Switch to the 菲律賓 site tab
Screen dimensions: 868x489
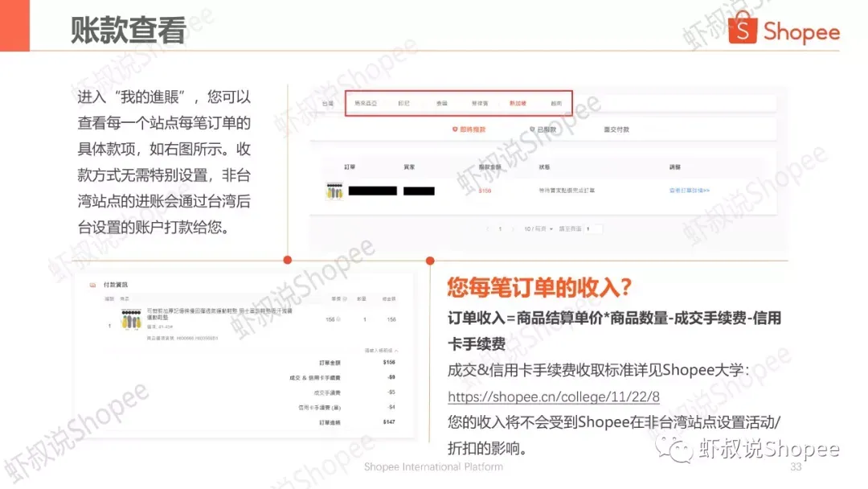coord(479,104)
